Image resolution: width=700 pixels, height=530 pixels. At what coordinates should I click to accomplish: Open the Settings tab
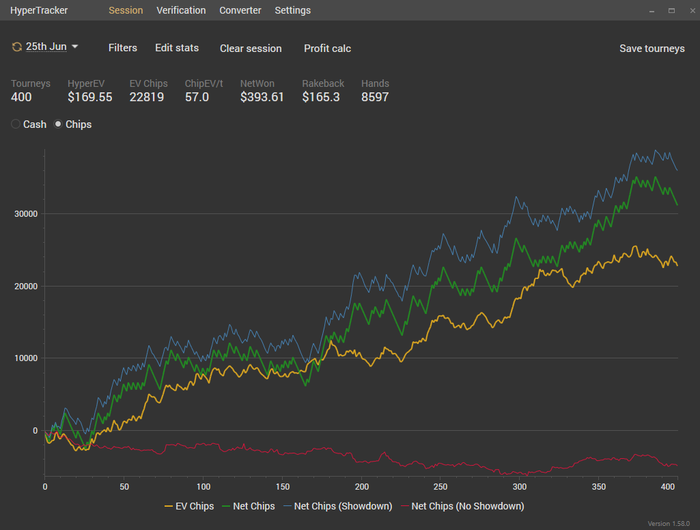[292, 10]
